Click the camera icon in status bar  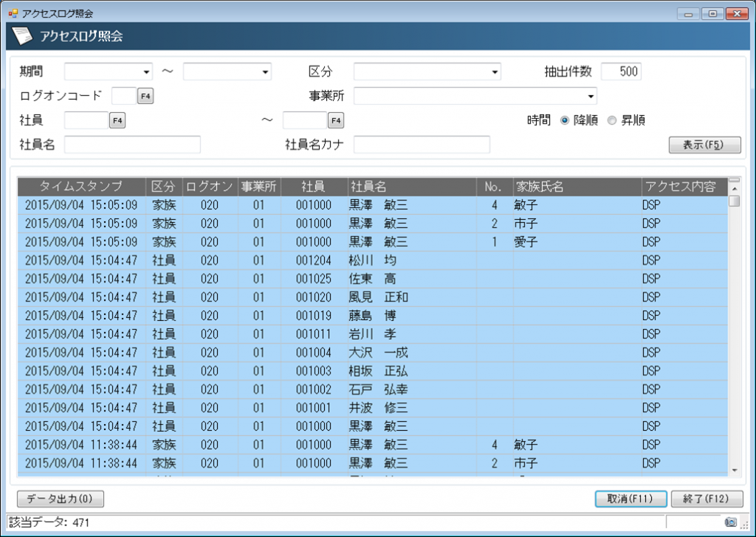point(730,522)
